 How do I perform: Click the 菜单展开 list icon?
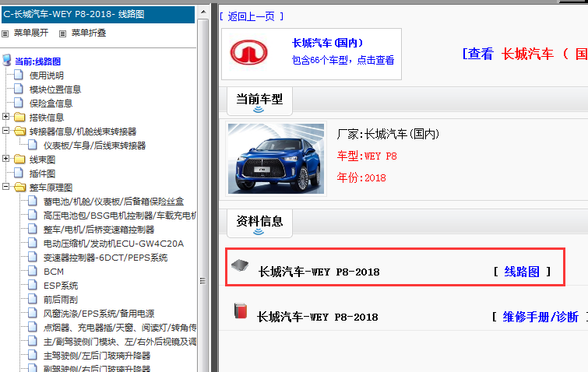point(5,33)
